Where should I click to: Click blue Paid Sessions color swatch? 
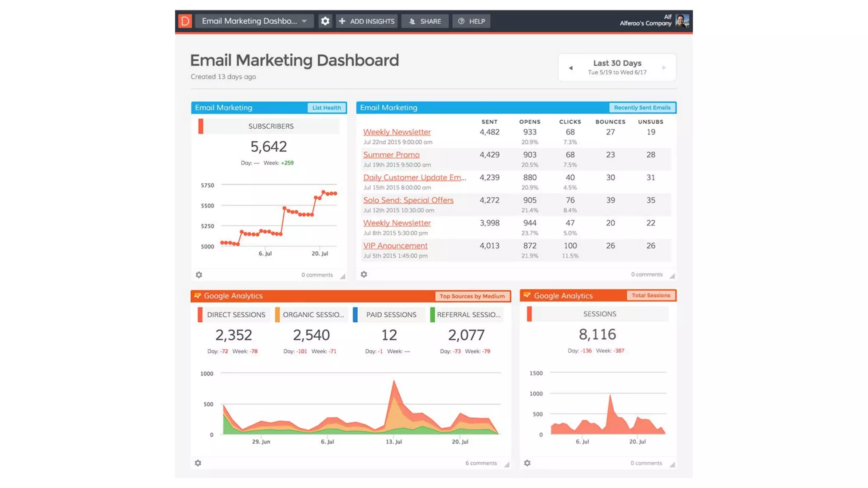coord(355,315)
